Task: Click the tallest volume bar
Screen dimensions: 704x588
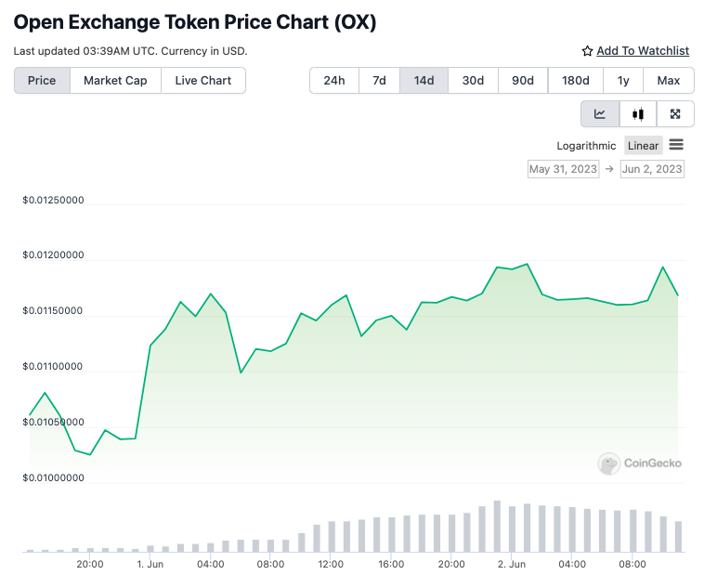Action: click(497, 527)
